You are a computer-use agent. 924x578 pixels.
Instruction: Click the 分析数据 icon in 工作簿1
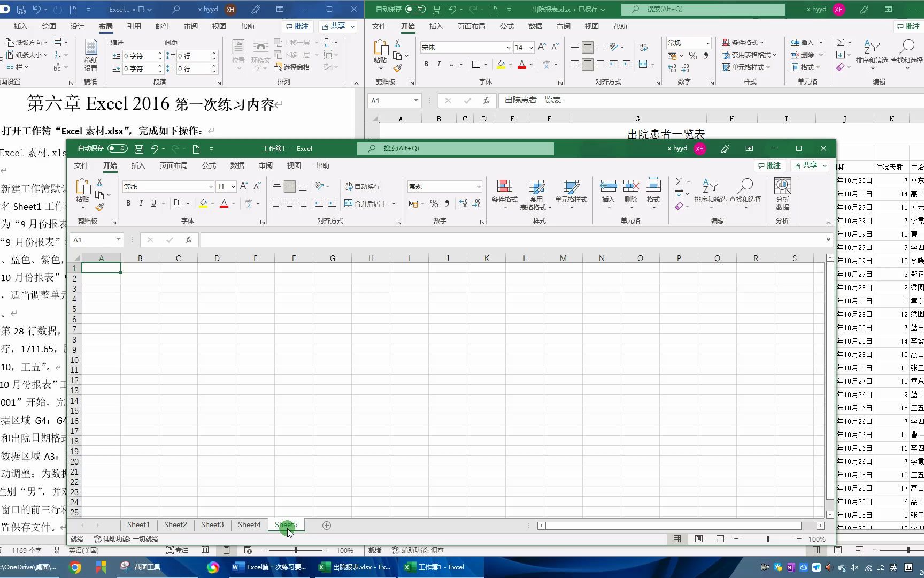point(782,186)
